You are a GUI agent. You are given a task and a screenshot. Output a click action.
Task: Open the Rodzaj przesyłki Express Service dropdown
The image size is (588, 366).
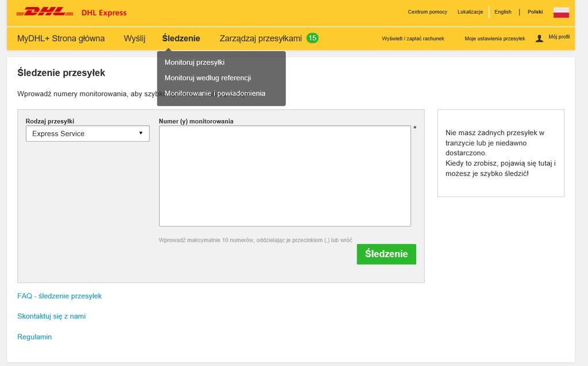88,133
